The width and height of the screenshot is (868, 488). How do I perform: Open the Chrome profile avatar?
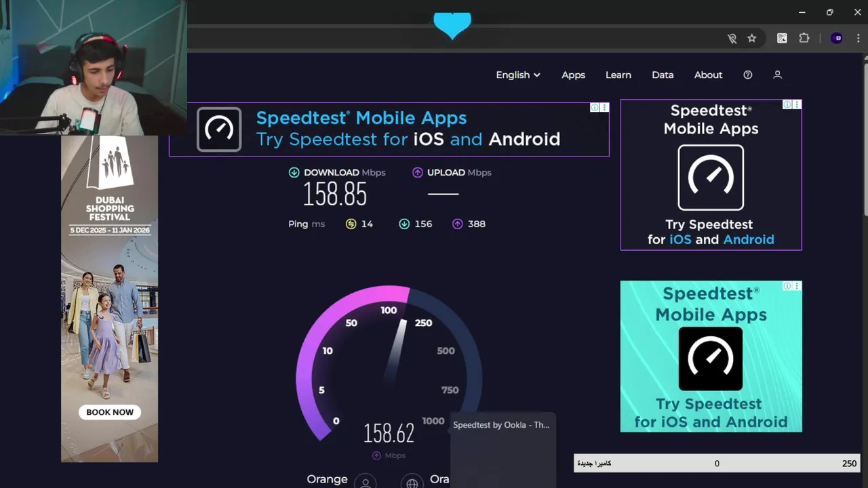pyautogui.click(x=837, y=39)
